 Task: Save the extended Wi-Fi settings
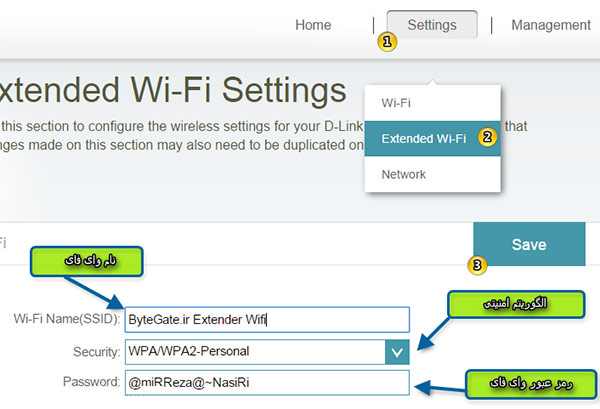click(529, 244)
